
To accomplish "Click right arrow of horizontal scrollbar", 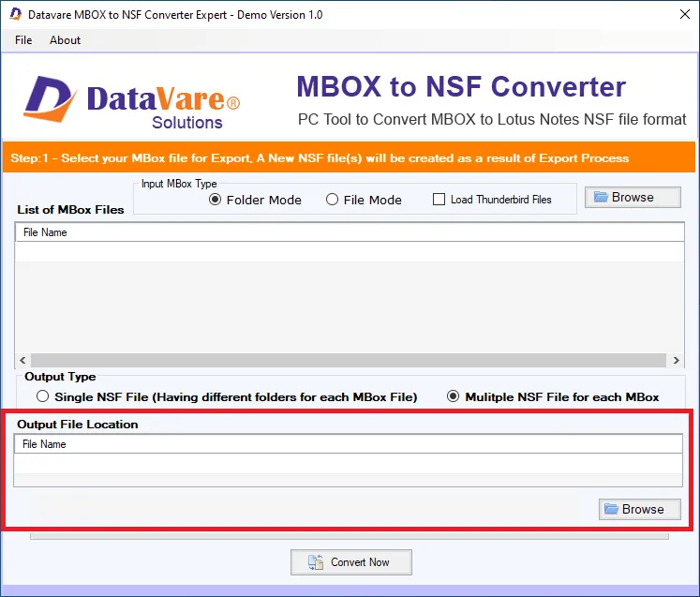I will [x=676, y=360].
